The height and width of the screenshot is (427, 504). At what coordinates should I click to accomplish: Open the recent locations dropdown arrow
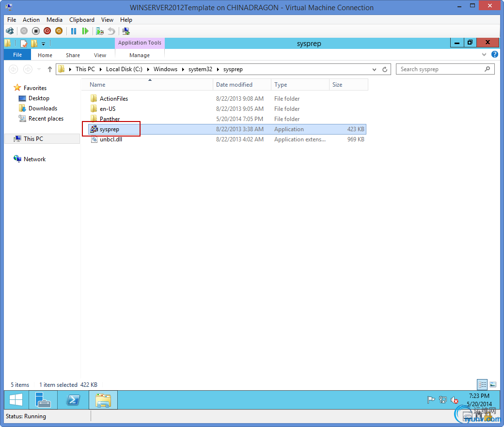point(39,69)
